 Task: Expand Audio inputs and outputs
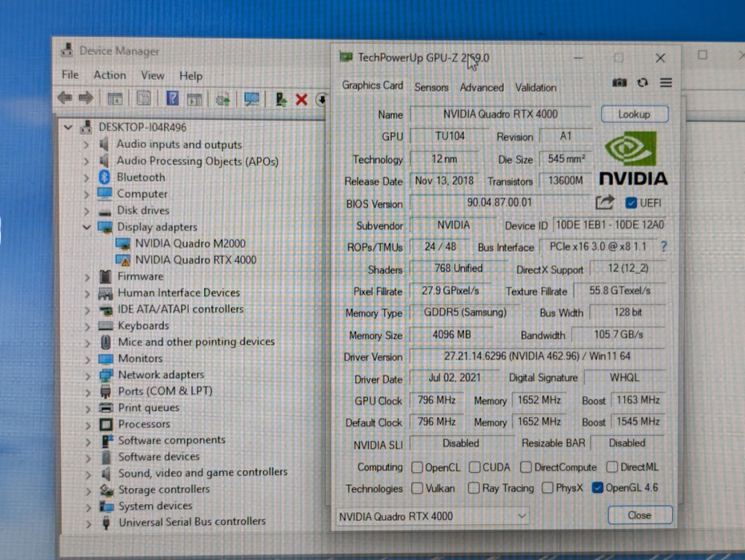(x=86, y=144)
